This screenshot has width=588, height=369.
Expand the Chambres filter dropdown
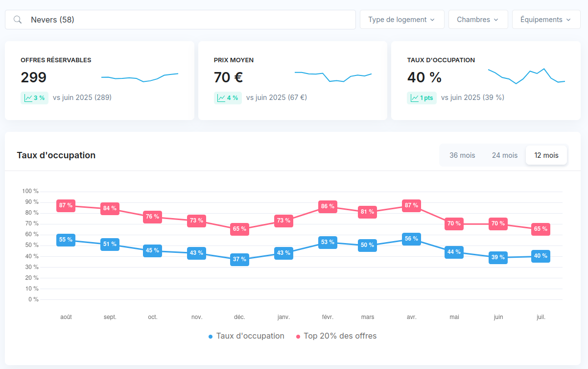[478, 20]
